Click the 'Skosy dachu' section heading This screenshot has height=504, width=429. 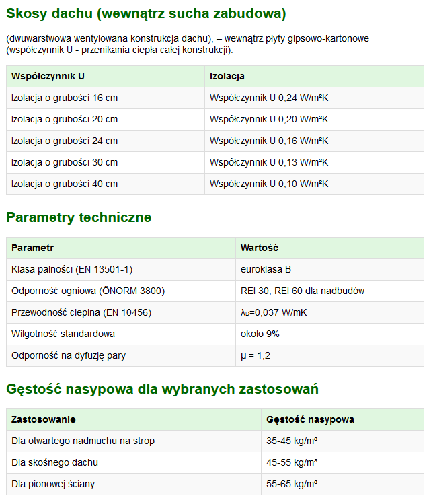(146, 13)
